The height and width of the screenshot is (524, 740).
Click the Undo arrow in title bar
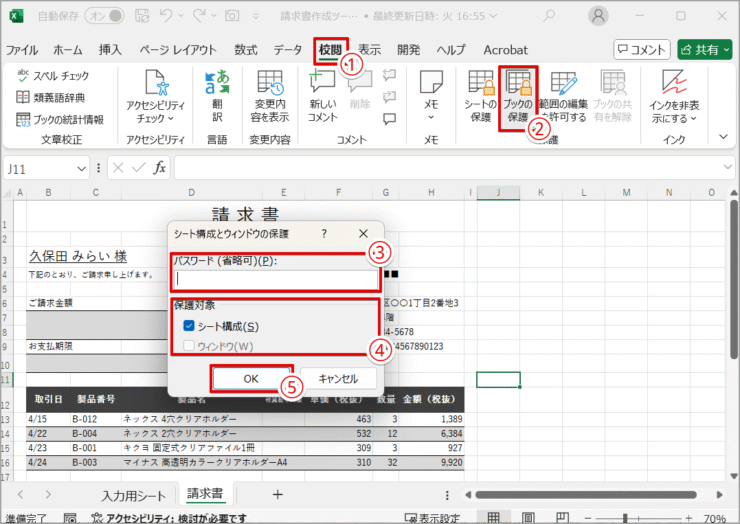[x=166, y=16]
